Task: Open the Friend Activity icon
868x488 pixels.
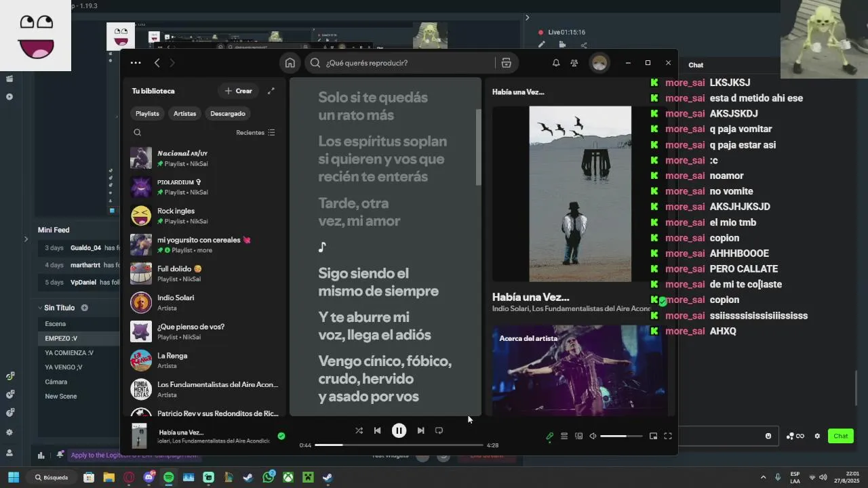Action: [x=574, y=63]
